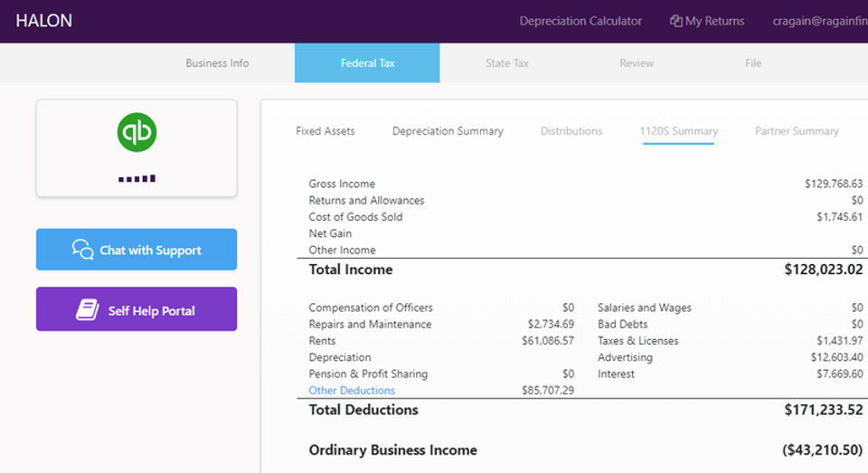Select the 1120S Summary tab
The width and height of the screenshot is (868, 473).
point(679,131)
